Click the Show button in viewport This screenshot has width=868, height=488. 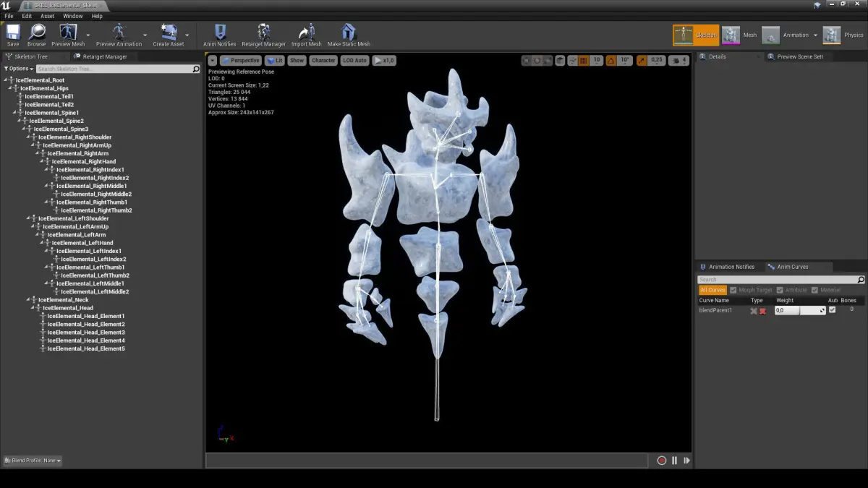(297, 61)
